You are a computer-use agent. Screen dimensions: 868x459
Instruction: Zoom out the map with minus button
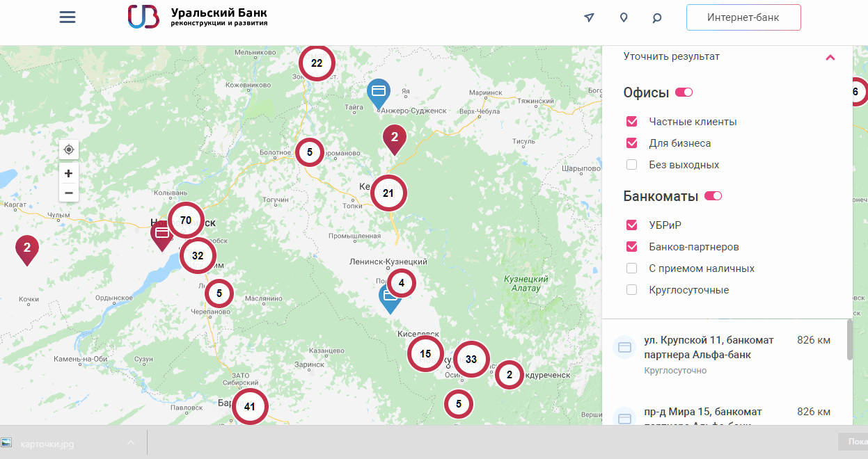69,193
